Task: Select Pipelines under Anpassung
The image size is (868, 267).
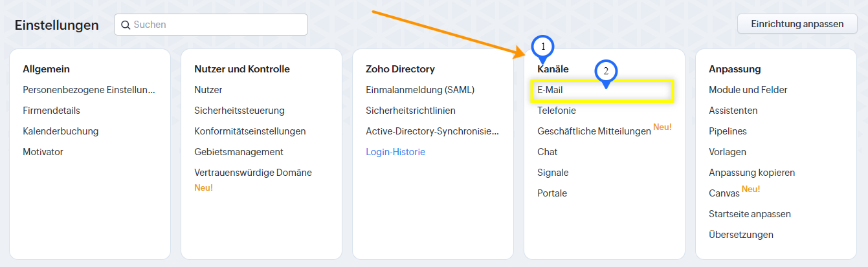Action: [x=728, y=131]
